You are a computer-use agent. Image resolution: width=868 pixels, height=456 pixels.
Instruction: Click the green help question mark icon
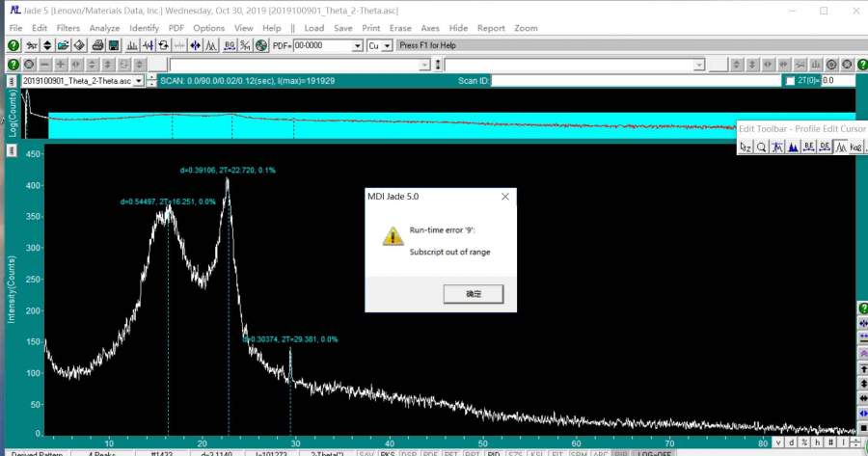tap(13, 45)
